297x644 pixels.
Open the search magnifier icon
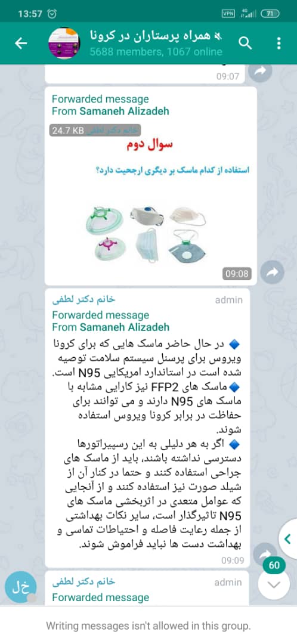click(245, 43)
